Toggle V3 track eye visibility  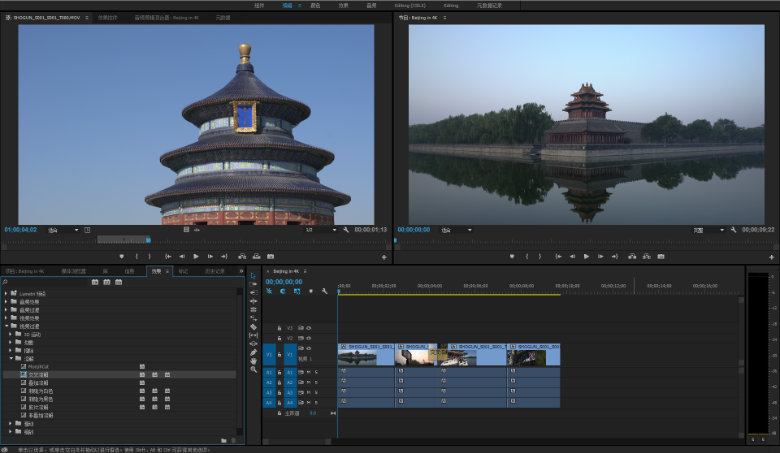308,328
